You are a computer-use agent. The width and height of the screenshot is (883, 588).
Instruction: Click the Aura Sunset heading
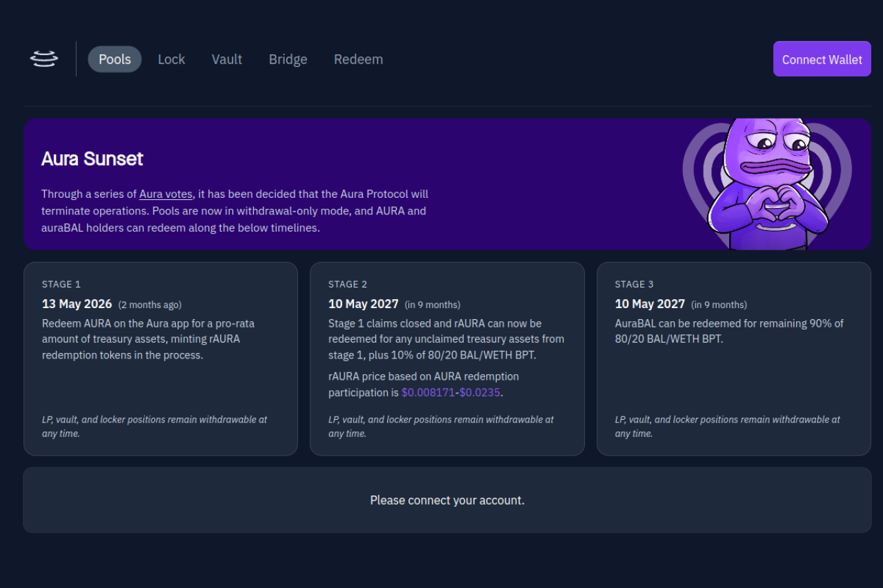[92, 159]
